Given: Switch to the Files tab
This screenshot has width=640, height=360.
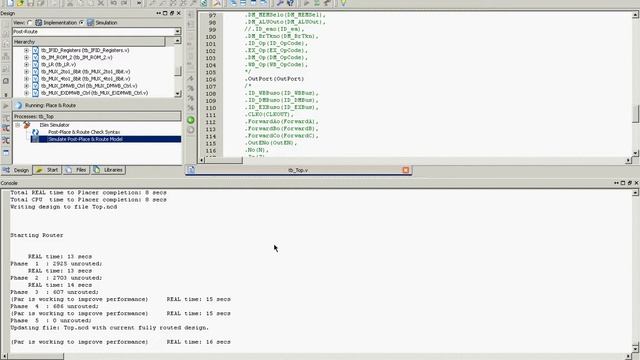Looking at the screenshot, I should pos(76,170).
